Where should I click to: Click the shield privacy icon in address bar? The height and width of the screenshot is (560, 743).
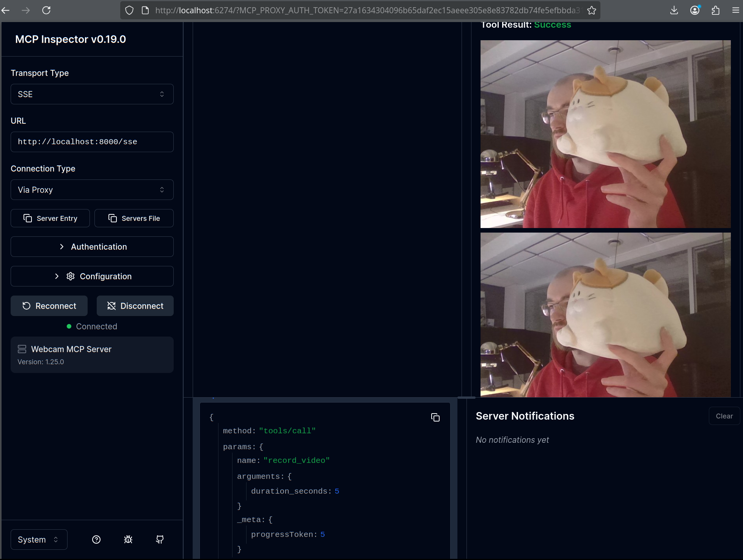click(x=129, y=10)
